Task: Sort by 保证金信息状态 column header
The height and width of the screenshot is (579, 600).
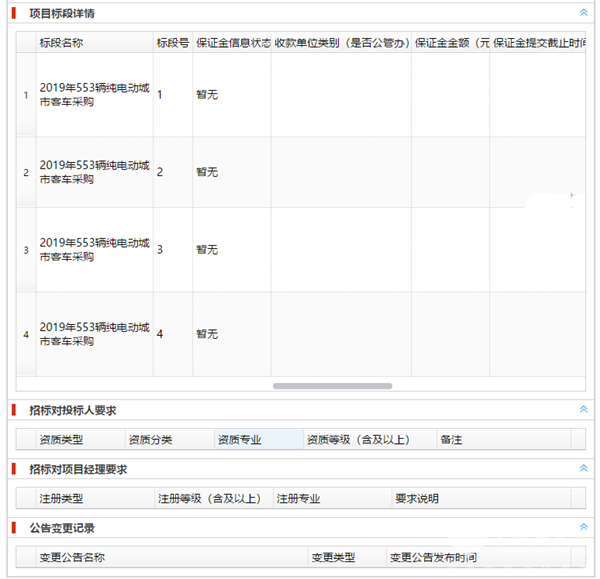Action: 232,43
